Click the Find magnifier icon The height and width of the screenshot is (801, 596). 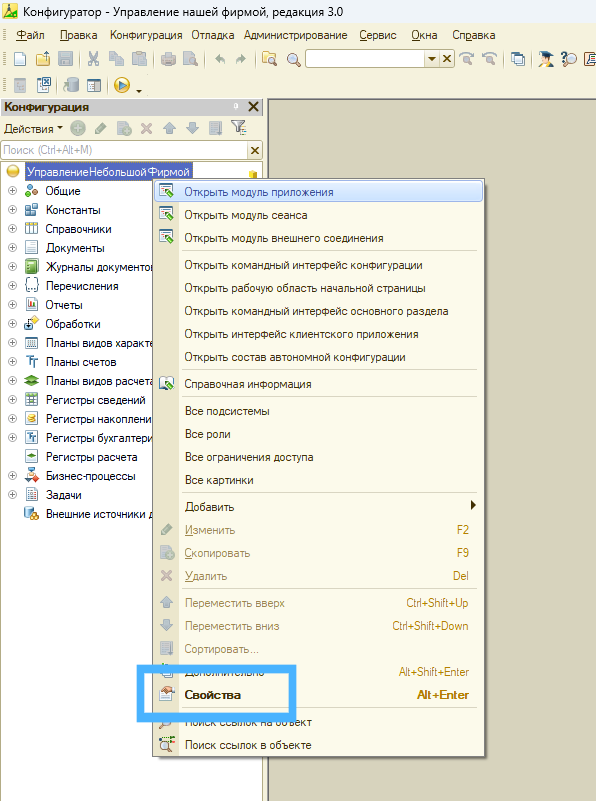pos(294,60)
